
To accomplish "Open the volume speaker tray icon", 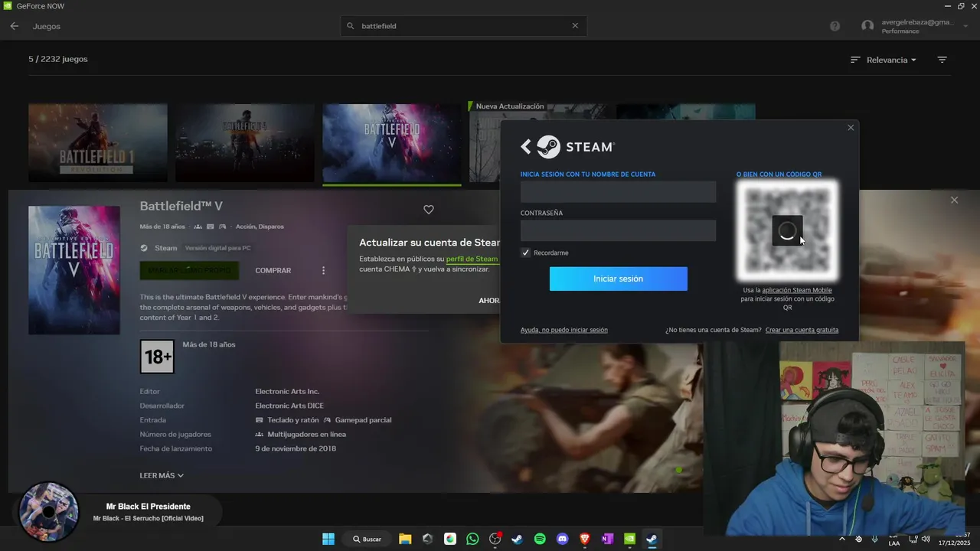I will pyautogui.click(x=926, y=539).
